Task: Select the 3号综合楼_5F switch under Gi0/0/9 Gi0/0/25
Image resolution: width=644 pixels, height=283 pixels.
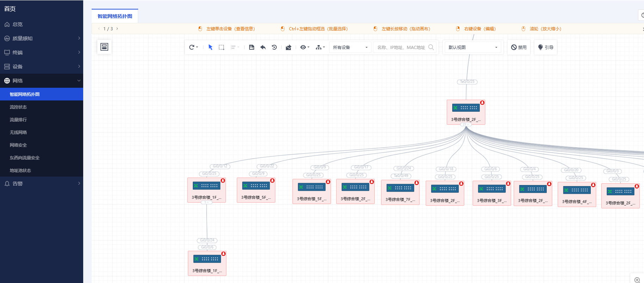Action: (x=312, y=191)
